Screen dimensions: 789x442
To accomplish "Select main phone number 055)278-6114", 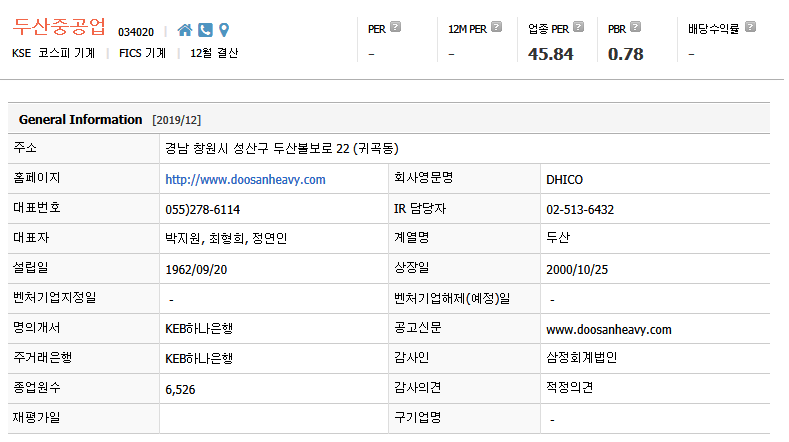I will coord(202,210).
